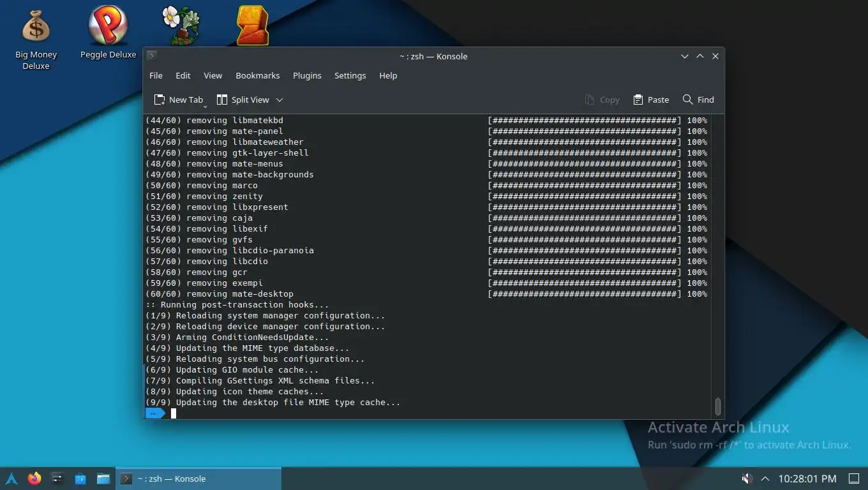
Task: Open the View menu
Action: click(213, 75)
